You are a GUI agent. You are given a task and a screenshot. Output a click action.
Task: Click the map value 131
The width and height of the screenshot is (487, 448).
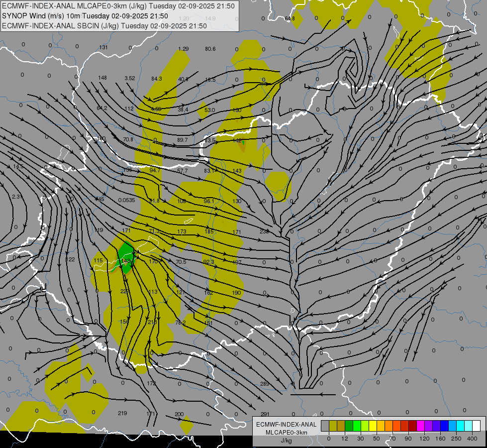[x=103, y=48]
